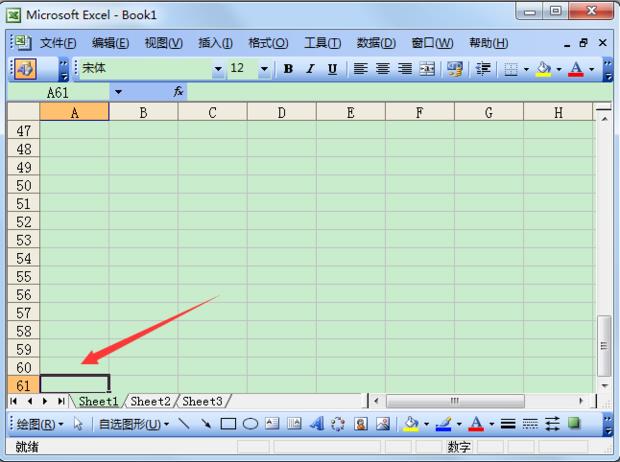620x462 pixels.
Task: Expand the Name Box dropdown arrow
Action: (x=118, y=91)
